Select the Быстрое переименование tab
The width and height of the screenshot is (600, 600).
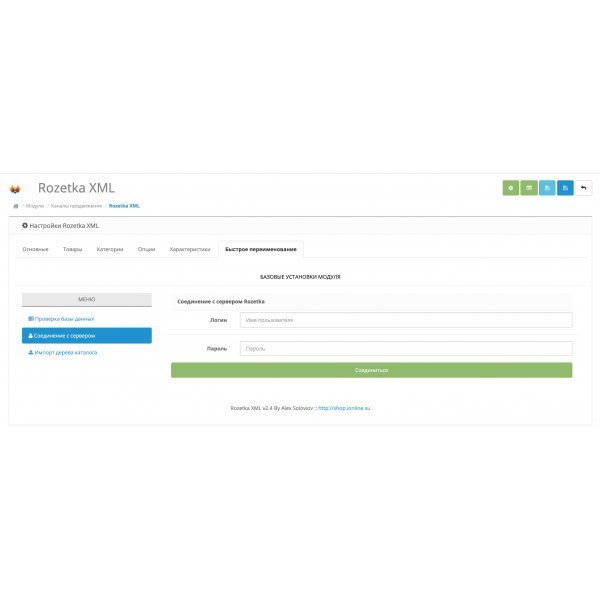[x=261, y=249]
